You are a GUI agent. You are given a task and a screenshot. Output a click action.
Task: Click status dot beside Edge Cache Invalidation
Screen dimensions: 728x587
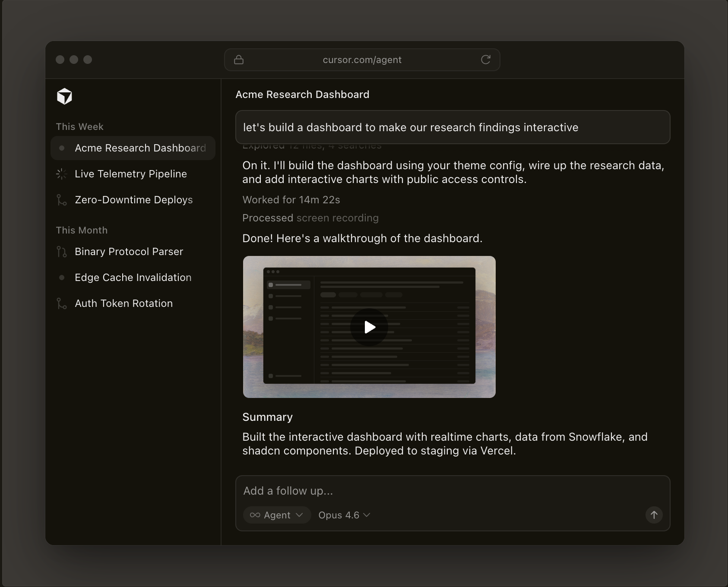62,278
